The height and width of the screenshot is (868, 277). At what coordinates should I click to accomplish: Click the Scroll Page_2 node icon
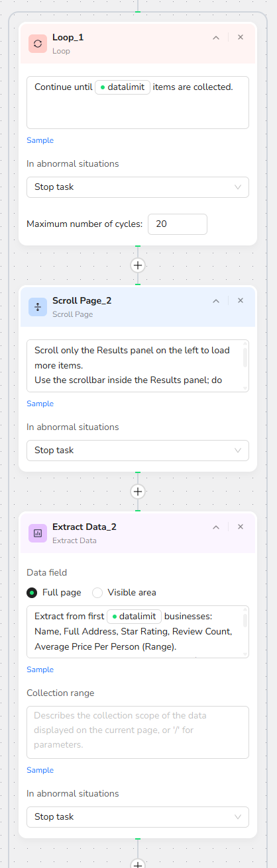pos(38,307)
